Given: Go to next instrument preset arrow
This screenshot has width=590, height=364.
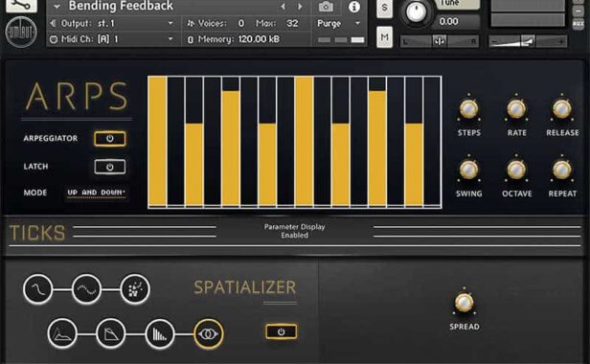Looking at the screenshot, I should (x=300, y=7).
